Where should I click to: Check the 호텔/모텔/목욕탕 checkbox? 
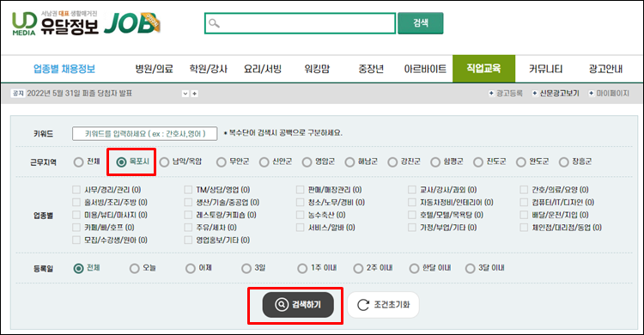(412, 215)
